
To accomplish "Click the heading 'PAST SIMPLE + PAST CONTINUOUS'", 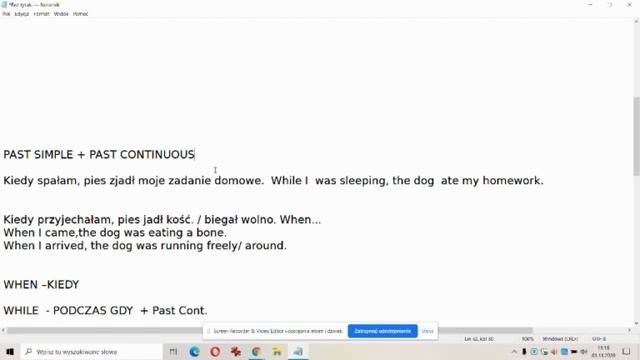I will (99, 155).
